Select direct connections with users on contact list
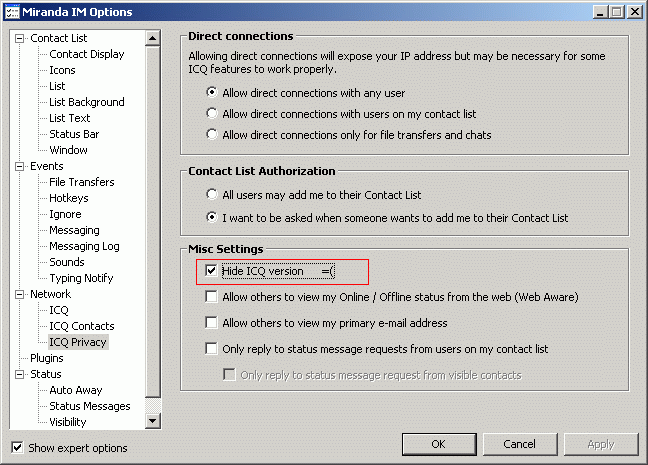Screen dimensions: 648x465 (212, 113)
